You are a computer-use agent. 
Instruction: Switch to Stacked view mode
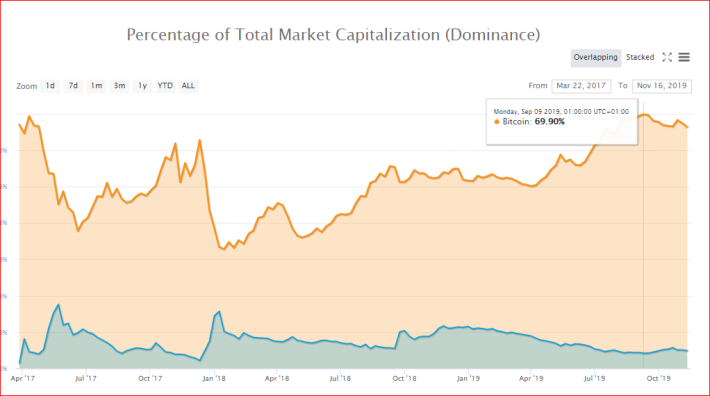[640, 57]
